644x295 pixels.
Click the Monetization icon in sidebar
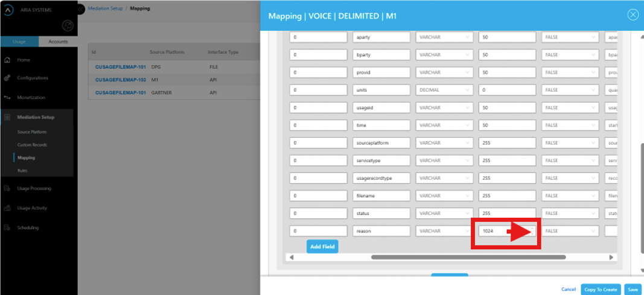7,98
